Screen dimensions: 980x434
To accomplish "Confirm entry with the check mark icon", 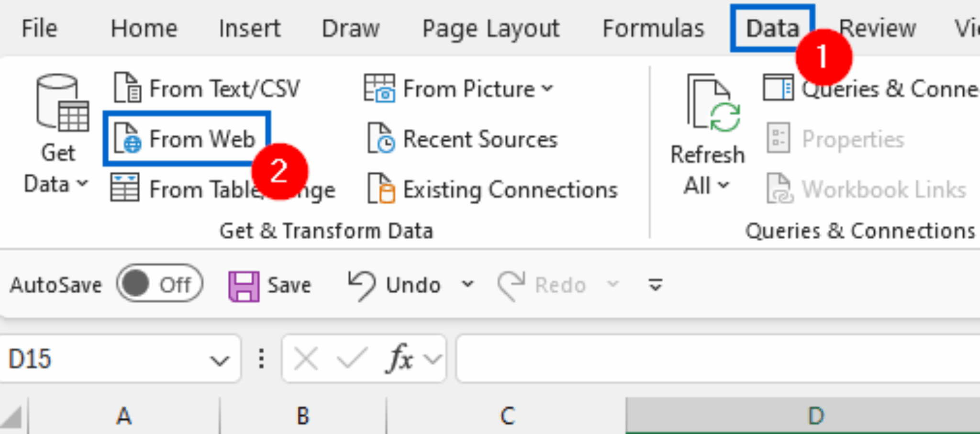I will (x=353, y=358).
